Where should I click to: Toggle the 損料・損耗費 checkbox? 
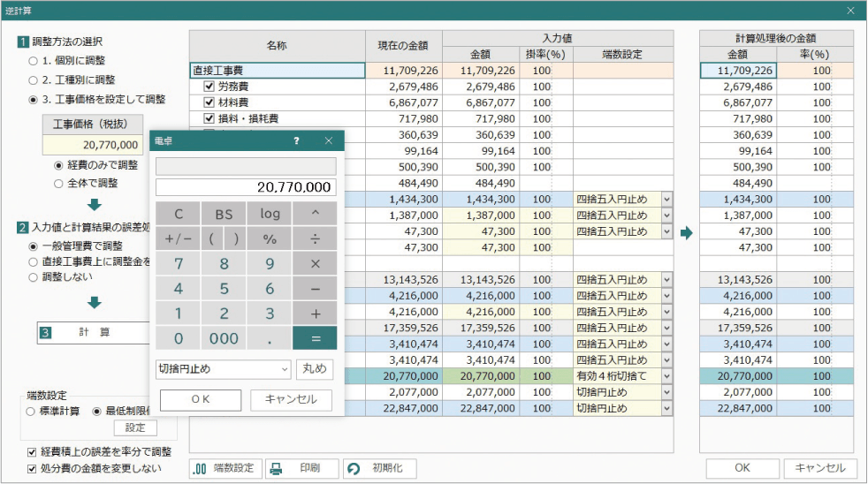point(209,118)
